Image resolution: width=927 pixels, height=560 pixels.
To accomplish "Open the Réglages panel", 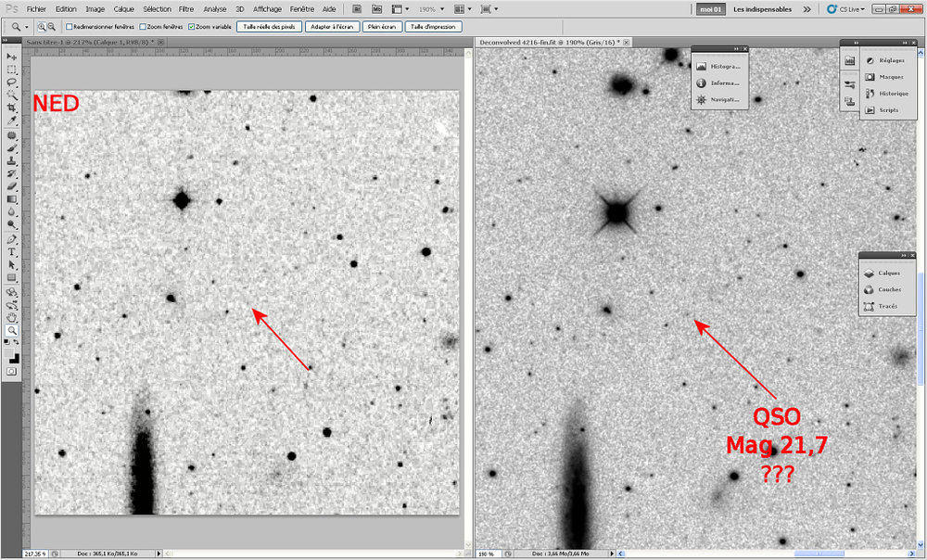I will tap(887, 60).
